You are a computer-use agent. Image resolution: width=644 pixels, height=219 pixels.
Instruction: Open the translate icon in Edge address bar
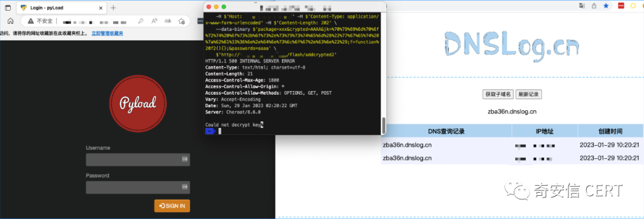click(x=168, y=21)
